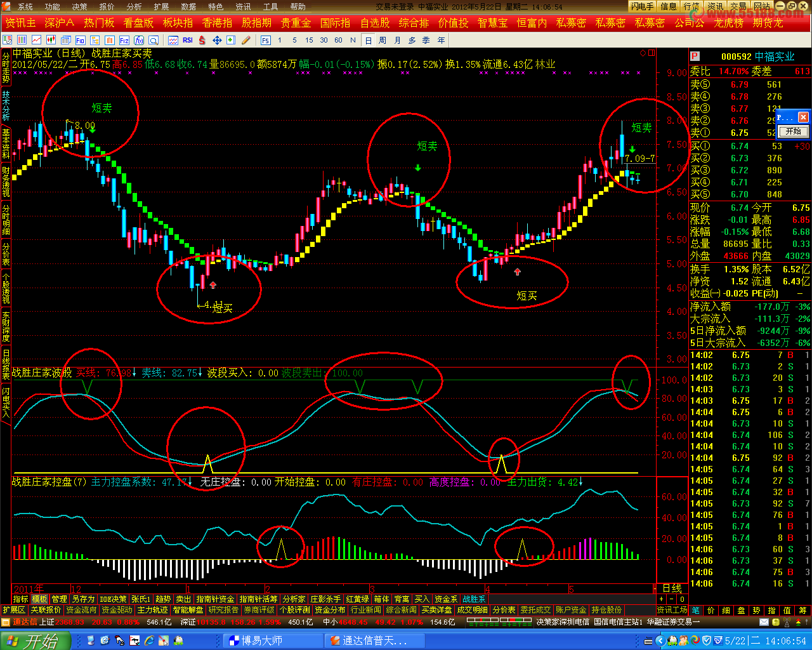Click the pencil drawing tool icon
The width and height of the screenshot is (812, 650).
(246, 40)
